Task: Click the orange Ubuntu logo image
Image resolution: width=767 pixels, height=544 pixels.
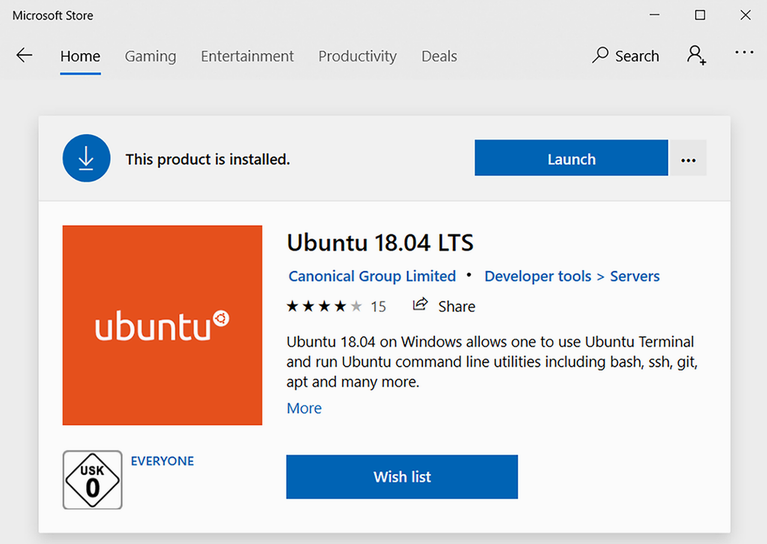Action: click(x=162, y=325)
